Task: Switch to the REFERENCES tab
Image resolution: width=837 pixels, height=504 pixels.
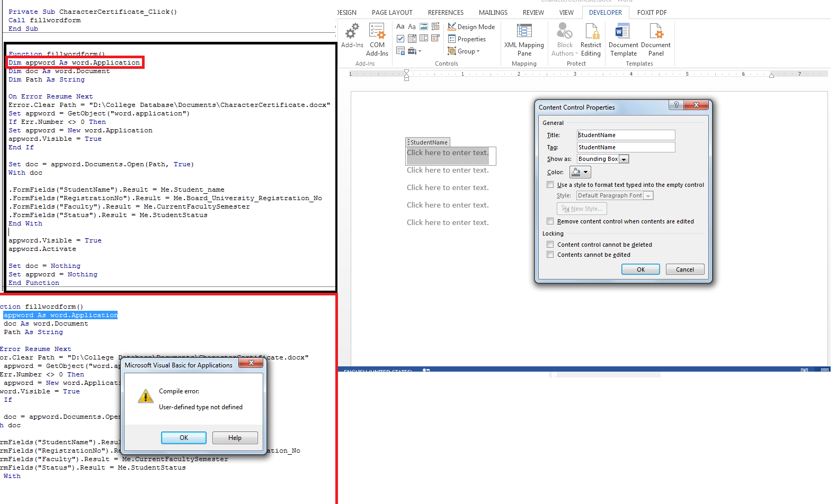Action: pyautogui.click(x=446, y=12)
